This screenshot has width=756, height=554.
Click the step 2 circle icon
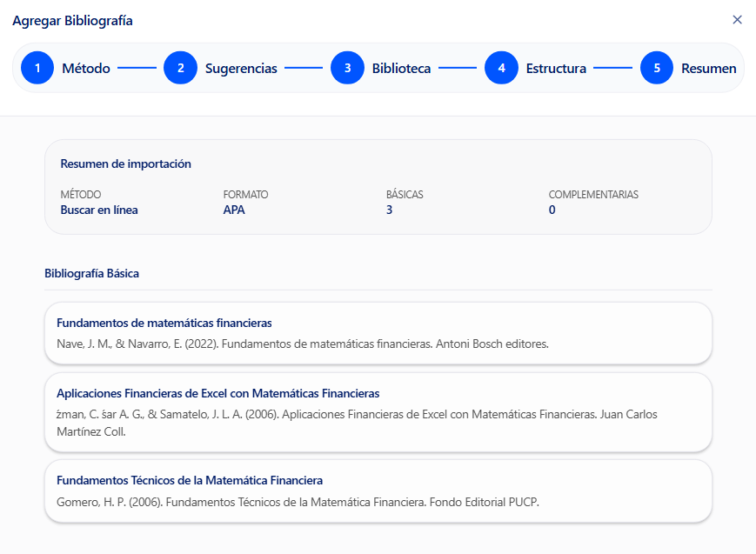[x=180, y=68]
